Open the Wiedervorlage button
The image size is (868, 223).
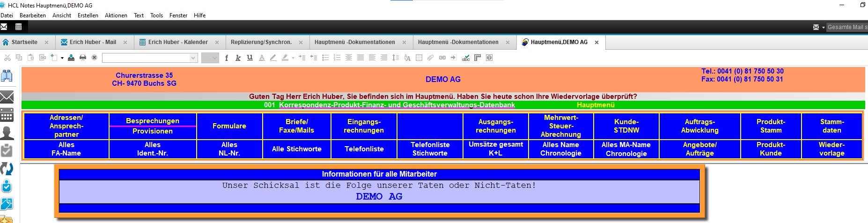(831, 149)
